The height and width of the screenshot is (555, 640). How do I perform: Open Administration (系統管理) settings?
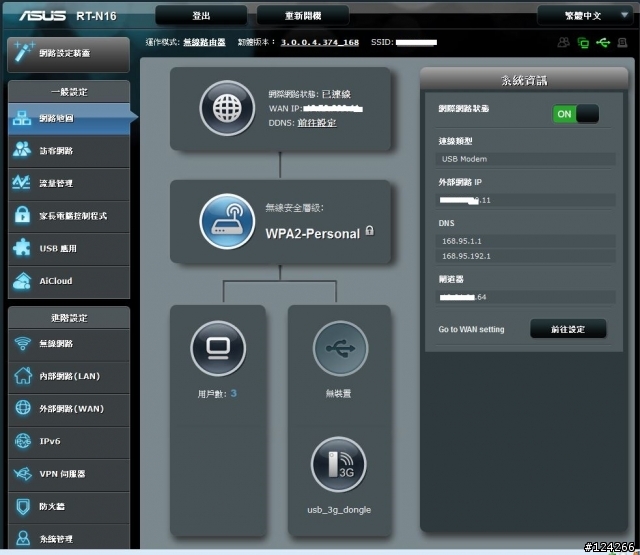[69, 538]
